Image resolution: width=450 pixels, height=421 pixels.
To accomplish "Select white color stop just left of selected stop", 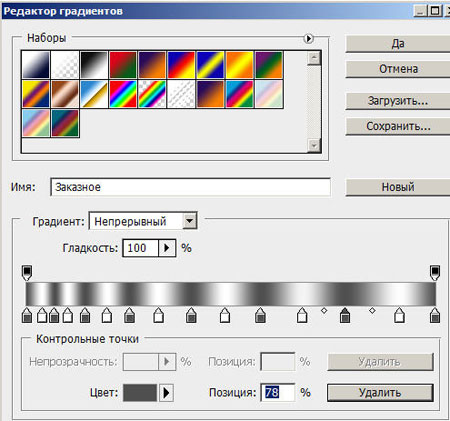I will [302, 315].
